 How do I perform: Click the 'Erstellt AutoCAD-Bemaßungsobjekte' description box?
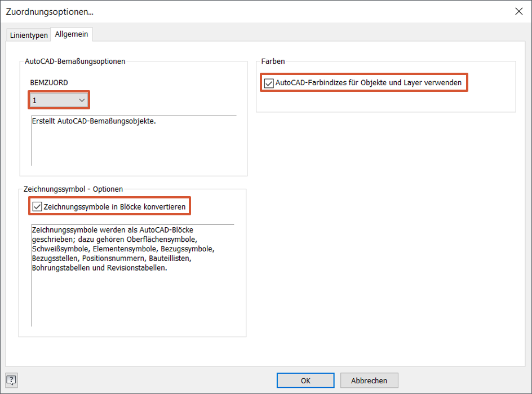[x=134, y=140]
